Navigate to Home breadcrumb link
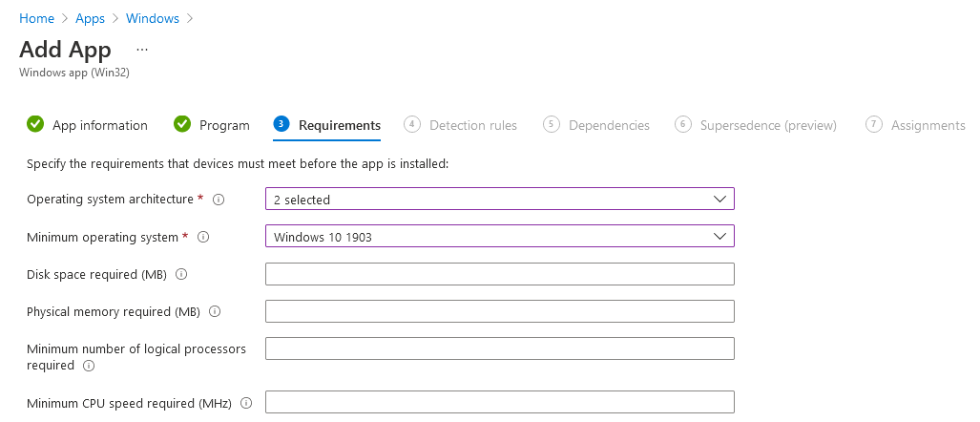This screenshot has width=980, height=422. [x=36, y=18]
